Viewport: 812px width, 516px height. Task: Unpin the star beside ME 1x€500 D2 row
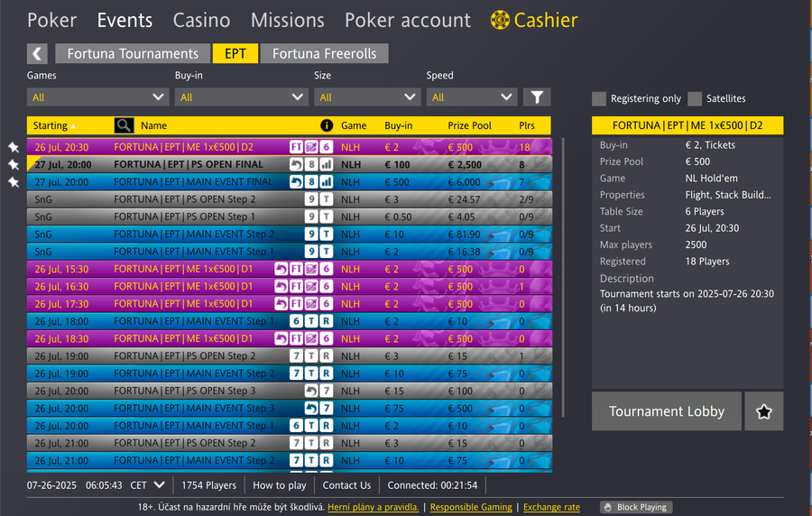pos(14,147)
